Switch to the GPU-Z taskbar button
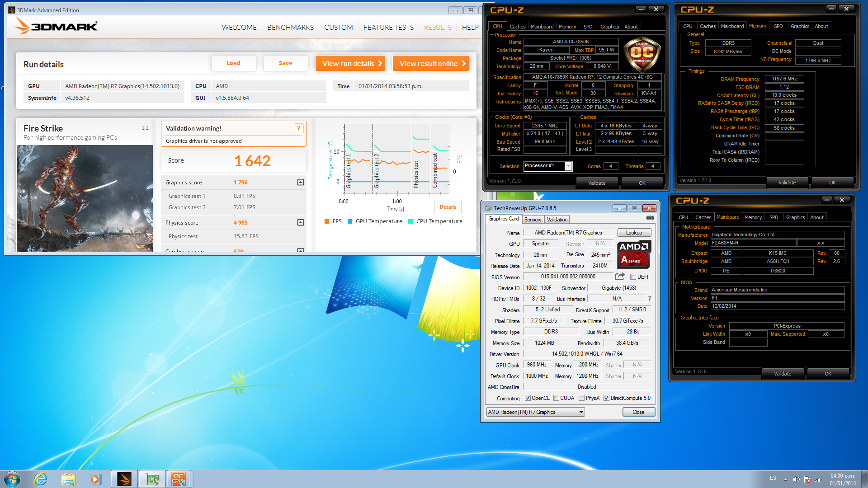The height and width of the screenshot is (488, 868). [x=152, y=479]
